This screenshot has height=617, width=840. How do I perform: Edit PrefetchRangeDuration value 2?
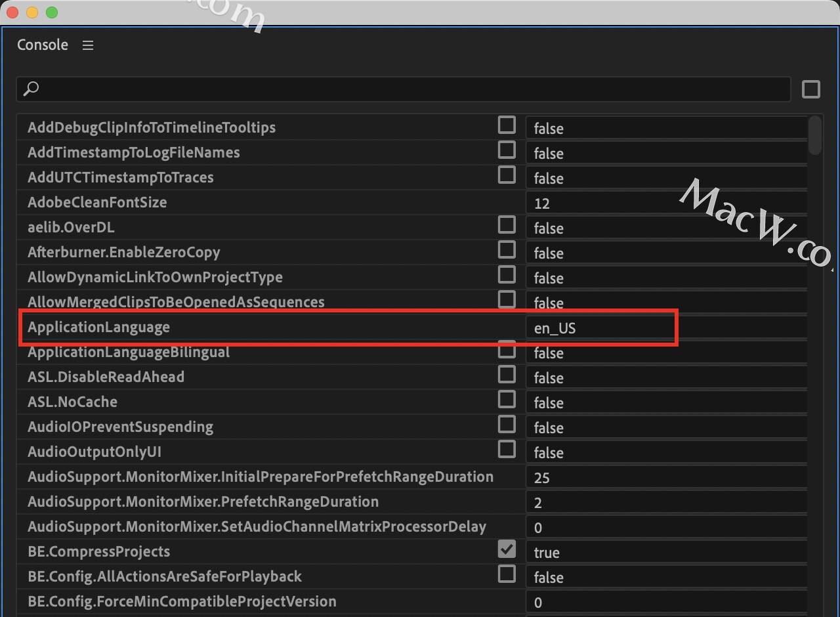coord(667,502)
